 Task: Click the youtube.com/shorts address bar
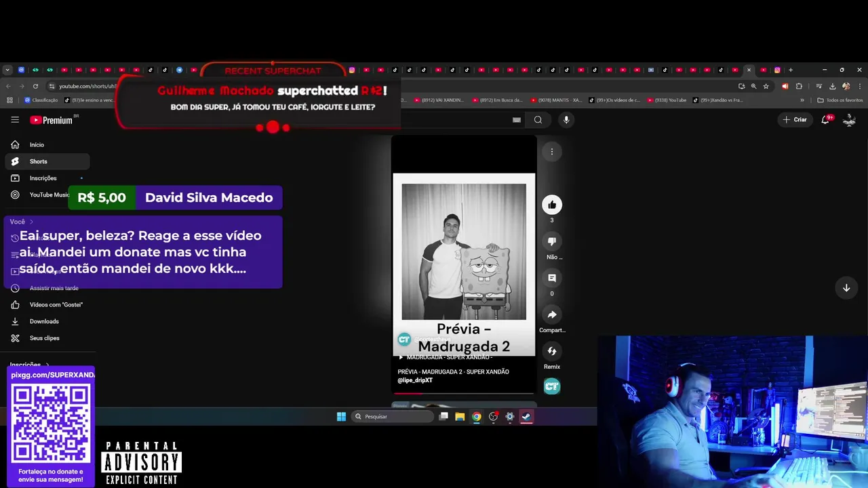point(88,86)
